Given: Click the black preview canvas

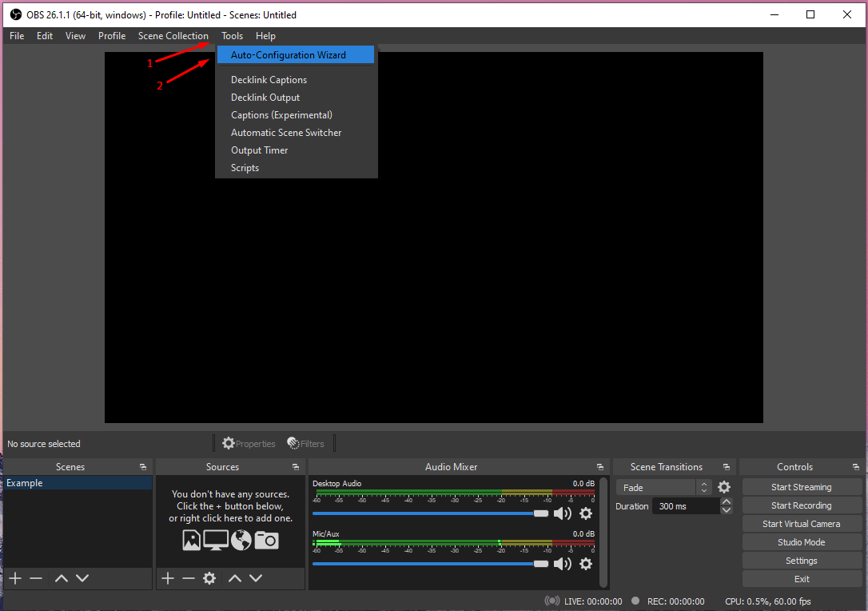Looking at the screenshot, I should (x=433, y=238).
